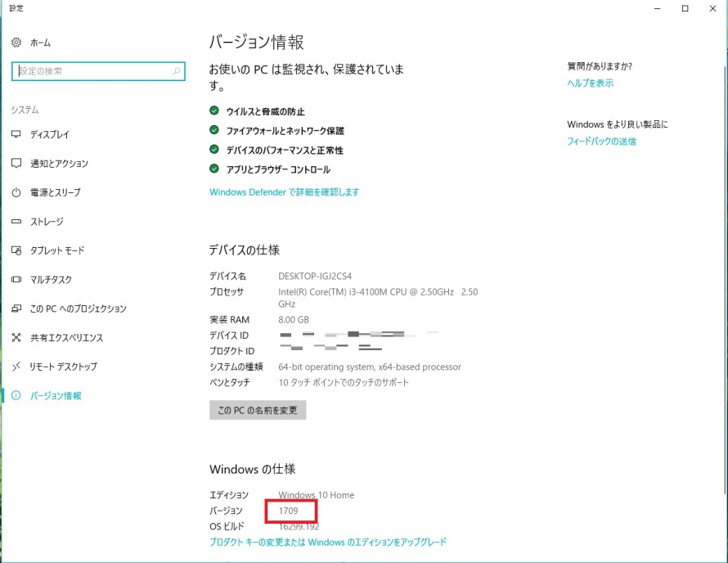Screen dimensions: 728x563
Task: Open フィードバックの送信 link
Action: coord(601,142)
